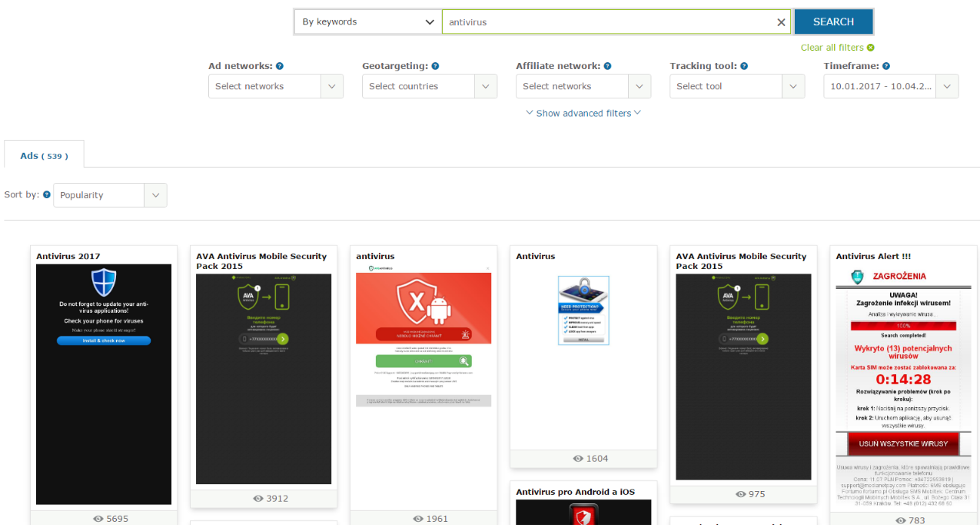Screen dimensions: 980x531
Task: Open the lowercase 'antivirus' ad title
Action: pos(375,257)
